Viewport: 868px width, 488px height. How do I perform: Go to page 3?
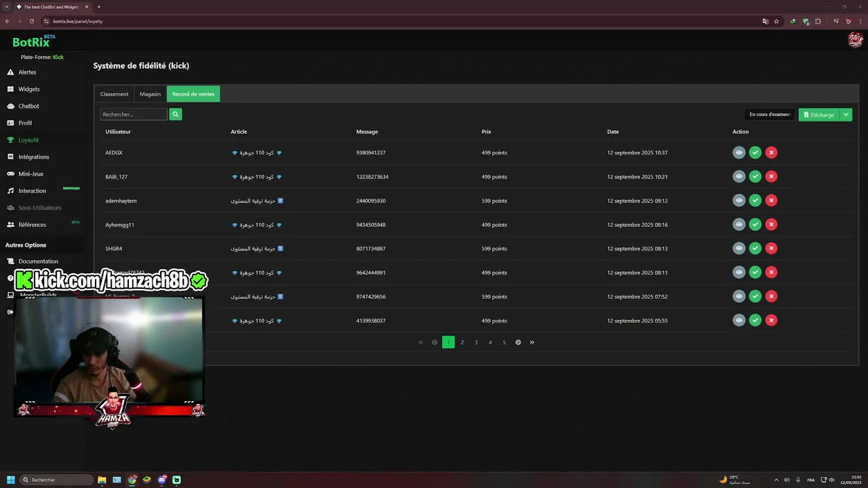point(476,342)
